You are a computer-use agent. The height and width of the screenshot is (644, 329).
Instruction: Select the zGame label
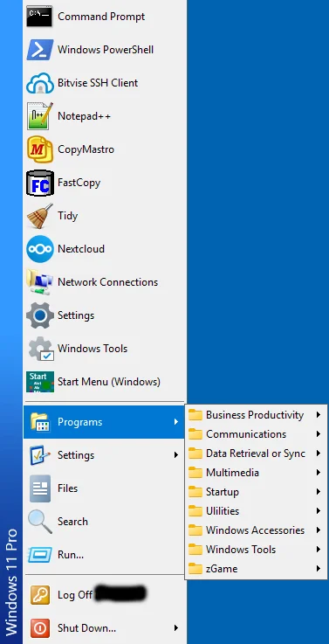[x=222, y=569]
